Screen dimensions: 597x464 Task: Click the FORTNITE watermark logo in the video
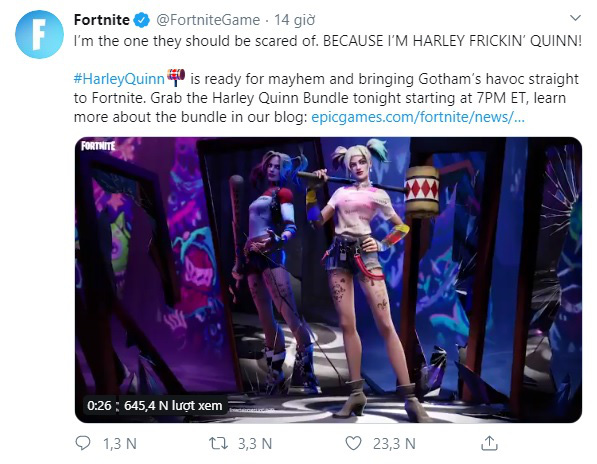coord(98,146)
